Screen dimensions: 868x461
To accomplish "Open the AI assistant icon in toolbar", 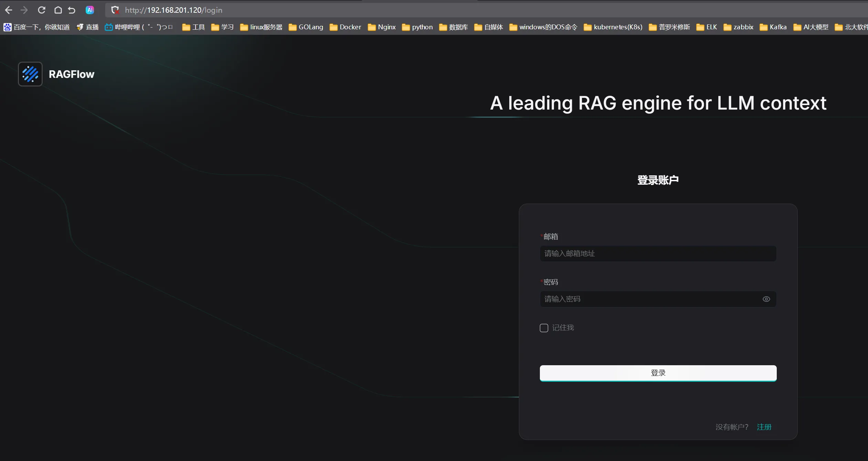I will coord(90,10).
